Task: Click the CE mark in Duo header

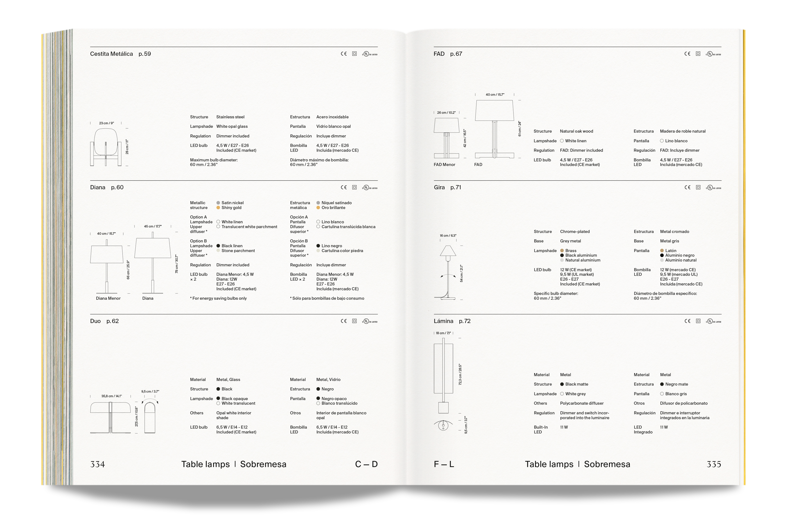Action: pos(344,321)
